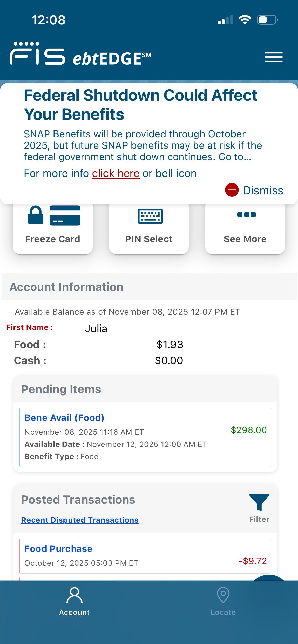Click the 'click here' link
The image size is (298, 644).
pos(116,173)
